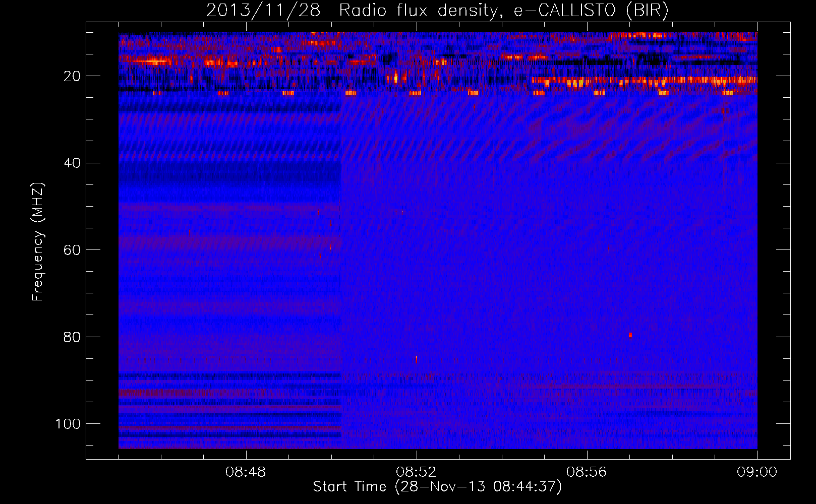Click the '08:48' time tick label

click(x=246, y=472)
